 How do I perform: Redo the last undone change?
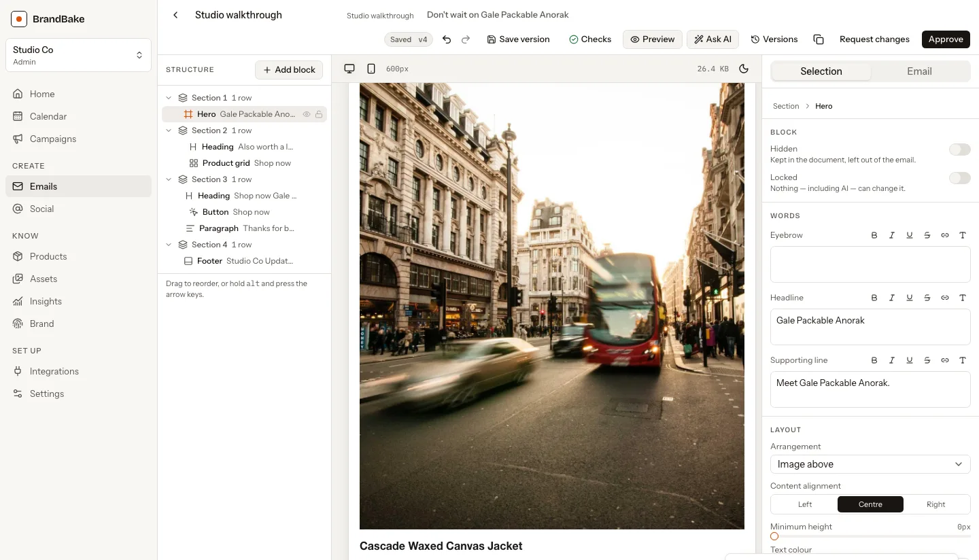[466, 39]
